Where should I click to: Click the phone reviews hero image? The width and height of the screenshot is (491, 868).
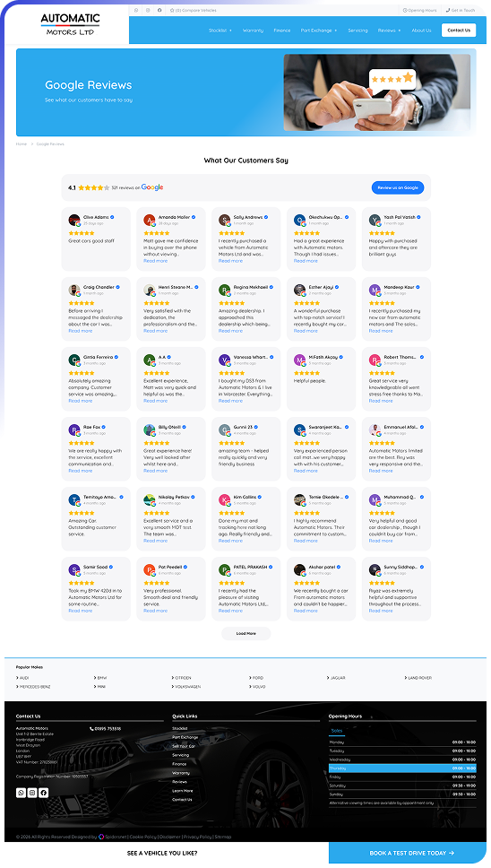(x=376, y=92)
